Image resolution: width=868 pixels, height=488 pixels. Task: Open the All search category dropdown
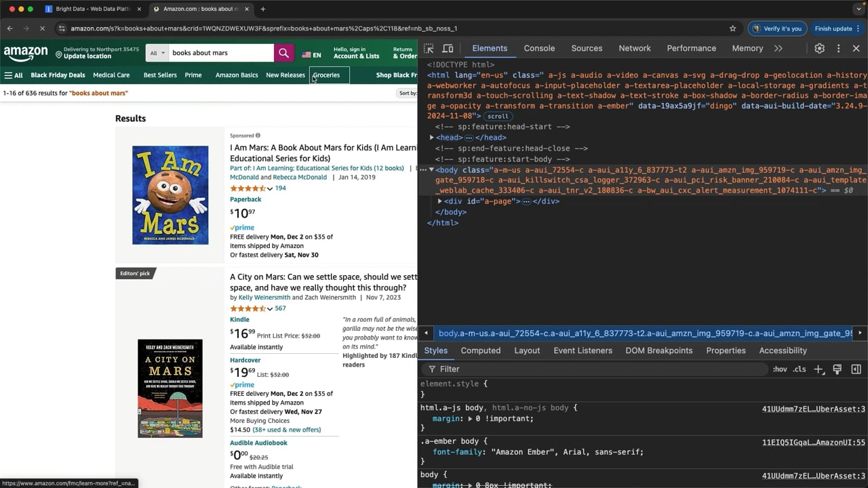click(x=157, y=53)
